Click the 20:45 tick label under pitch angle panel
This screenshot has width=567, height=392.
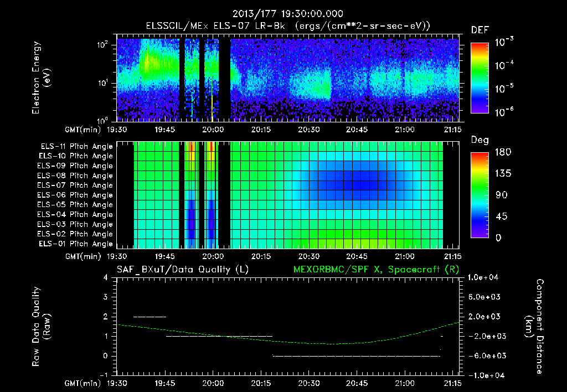pos(357,256)
